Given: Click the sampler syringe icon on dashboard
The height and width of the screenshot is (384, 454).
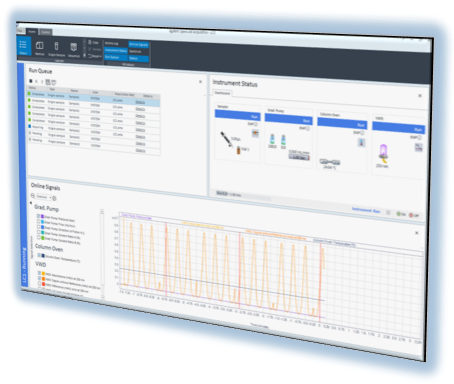Looking at the screenshot, I should (226, 139).
